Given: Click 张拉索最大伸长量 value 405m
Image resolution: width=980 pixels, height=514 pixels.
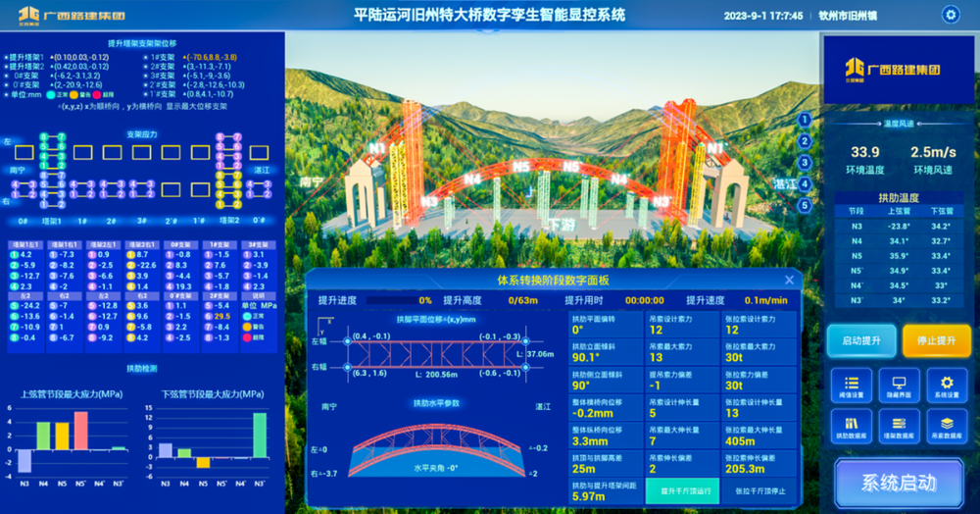Looking at the screenshot, I should pyautogui.click(x=740, y=440).
